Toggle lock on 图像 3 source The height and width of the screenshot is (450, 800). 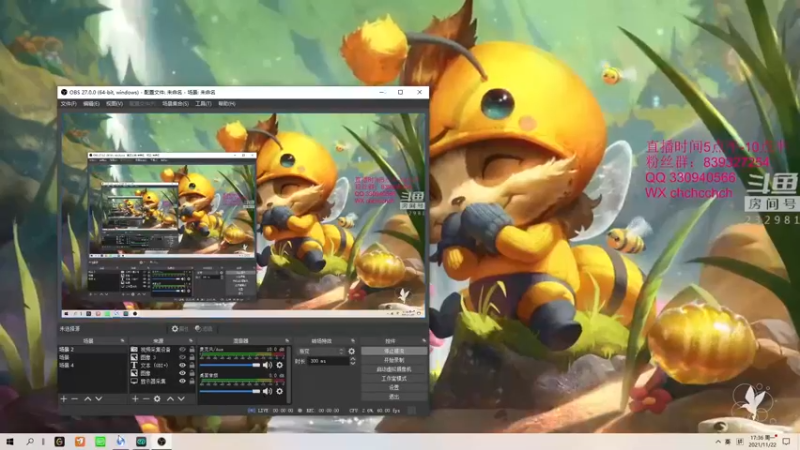(x=192, y=357)
